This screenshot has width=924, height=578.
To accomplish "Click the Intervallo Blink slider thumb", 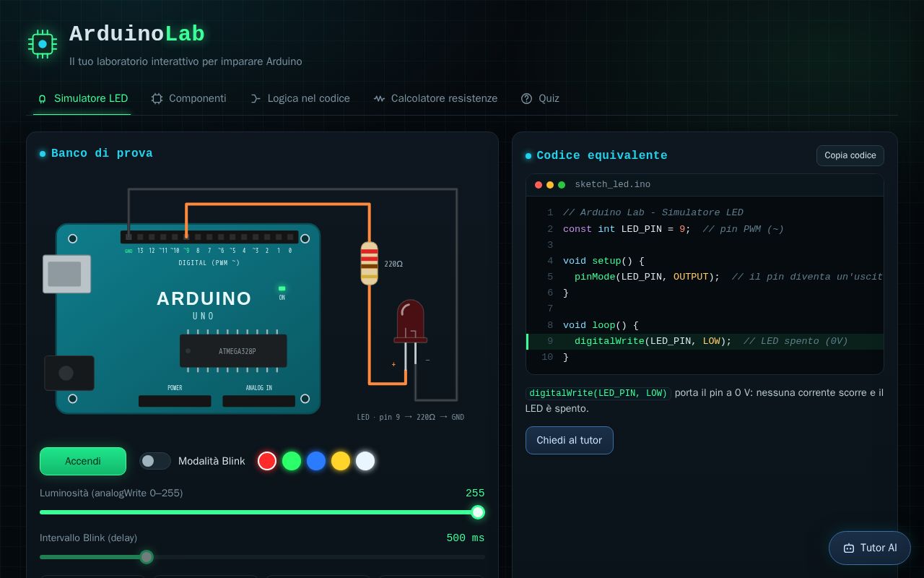I will pyautogui.click(x=147, y=557).
